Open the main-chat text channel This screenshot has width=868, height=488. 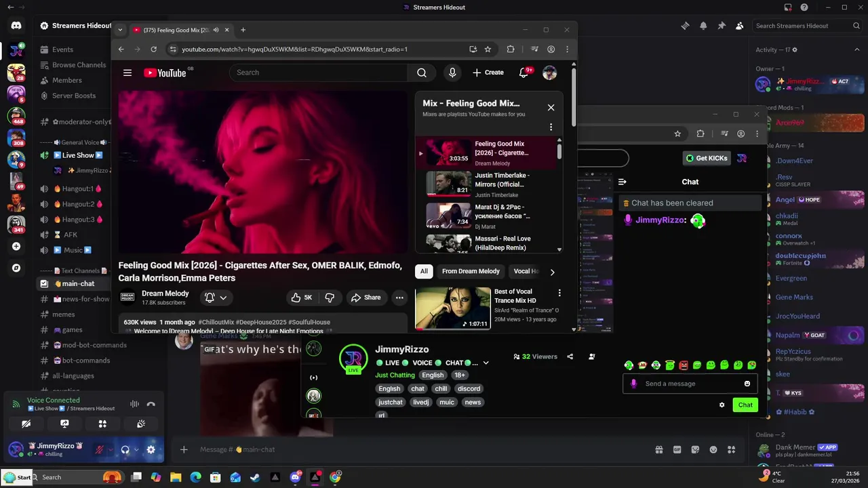[73, 284]
